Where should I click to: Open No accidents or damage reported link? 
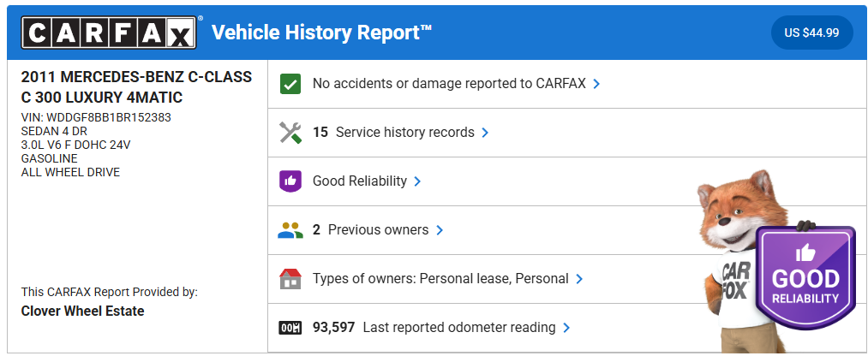[x=449, y=84]
